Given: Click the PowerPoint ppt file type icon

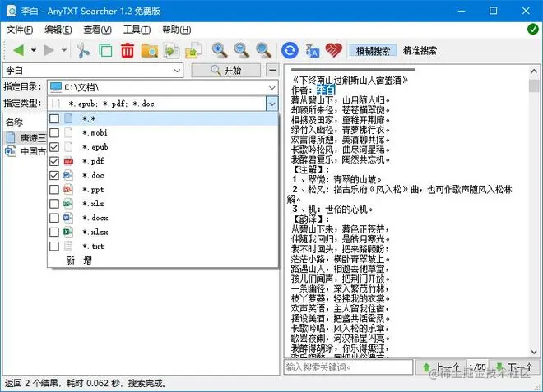Looking at the screenshot, I should pos(68,190).
